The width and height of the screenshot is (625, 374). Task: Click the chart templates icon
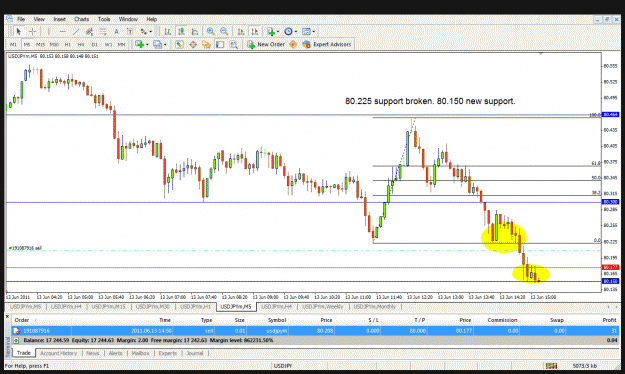point(306,31)
